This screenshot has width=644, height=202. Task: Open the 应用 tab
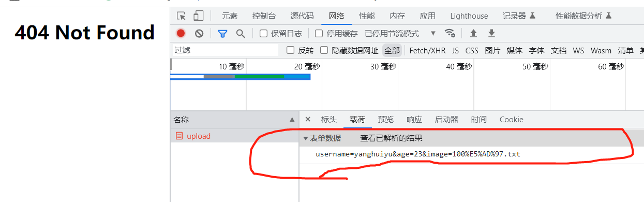point(427,16)
